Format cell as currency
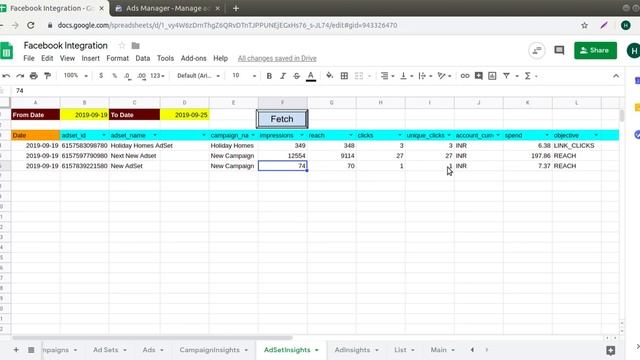The height and width of the screenshot is (360, 640). pyautogui.click(x=101, y=76)
